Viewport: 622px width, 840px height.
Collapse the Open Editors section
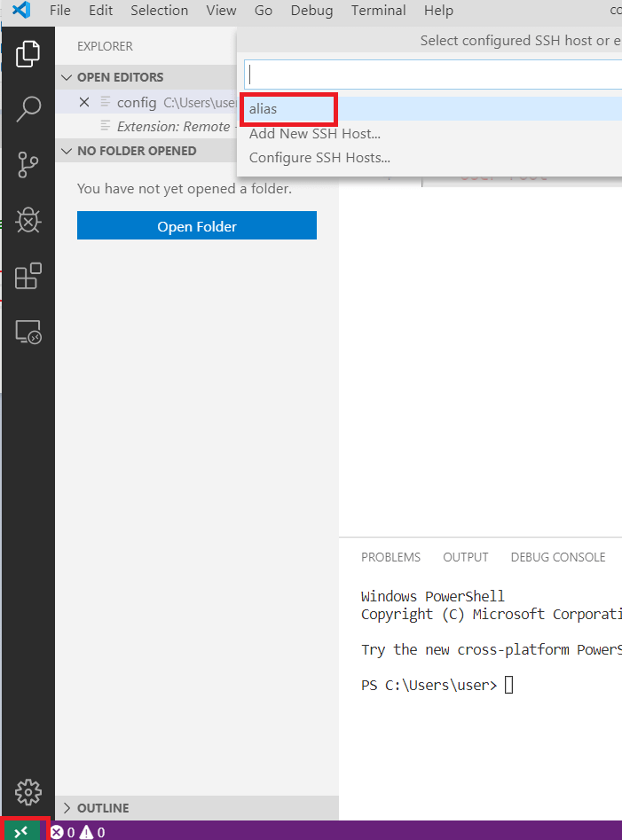click(146, 77)
